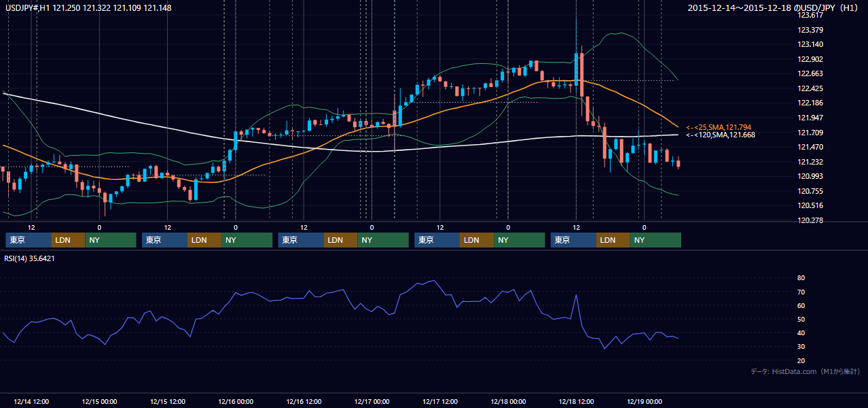Image resolution: width=868 pixels, height=408 pixels.
Task: Click RSI axis level 80
Action: click(801, 278)
